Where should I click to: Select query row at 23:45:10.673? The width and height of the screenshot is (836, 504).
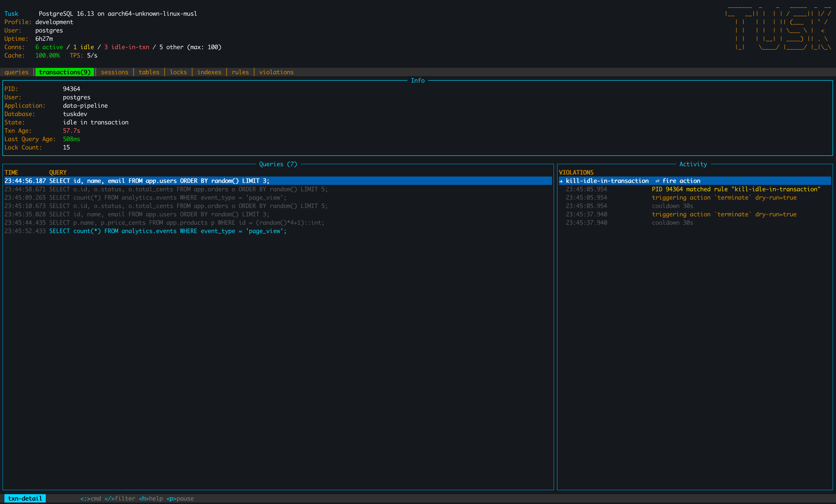(278, 206)
